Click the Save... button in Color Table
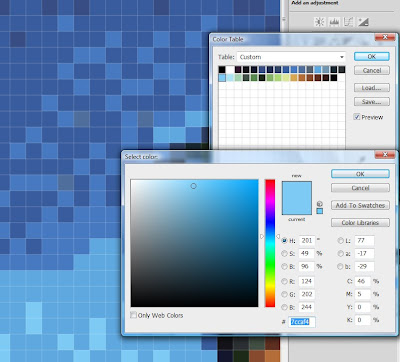This screenshot has height=362, width=400. [372, 102]
